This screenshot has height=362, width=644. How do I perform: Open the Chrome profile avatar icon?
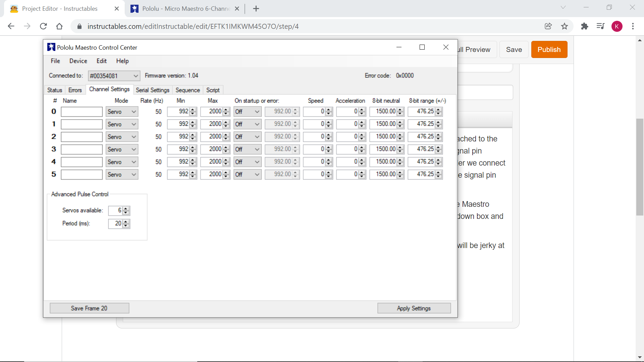coord(617,26)
